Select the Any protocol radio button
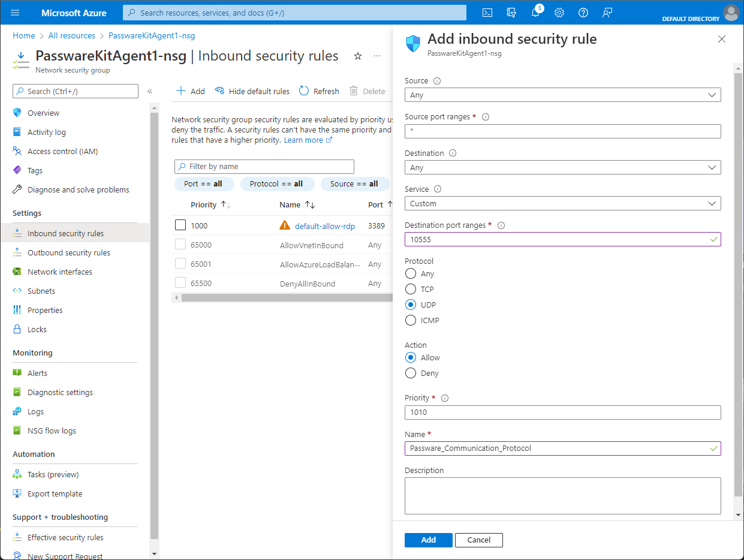The image size is (744, 560). tap(411, 273)
